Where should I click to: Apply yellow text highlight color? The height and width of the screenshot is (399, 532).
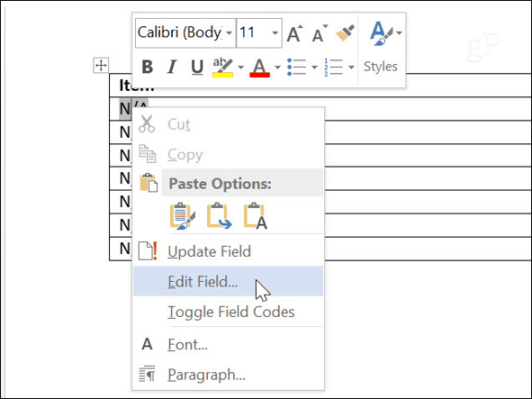pyautogui.click(x=222, y=68)
